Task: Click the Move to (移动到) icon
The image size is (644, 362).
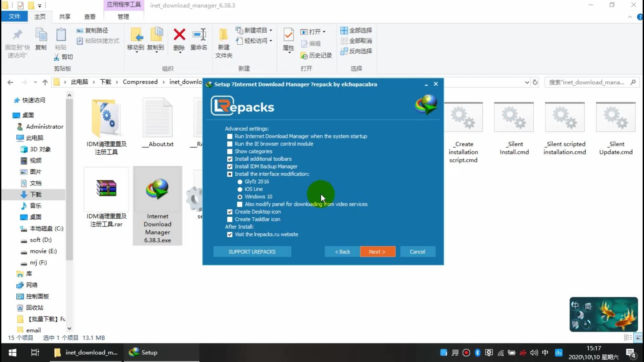Action: coord(136,35)
